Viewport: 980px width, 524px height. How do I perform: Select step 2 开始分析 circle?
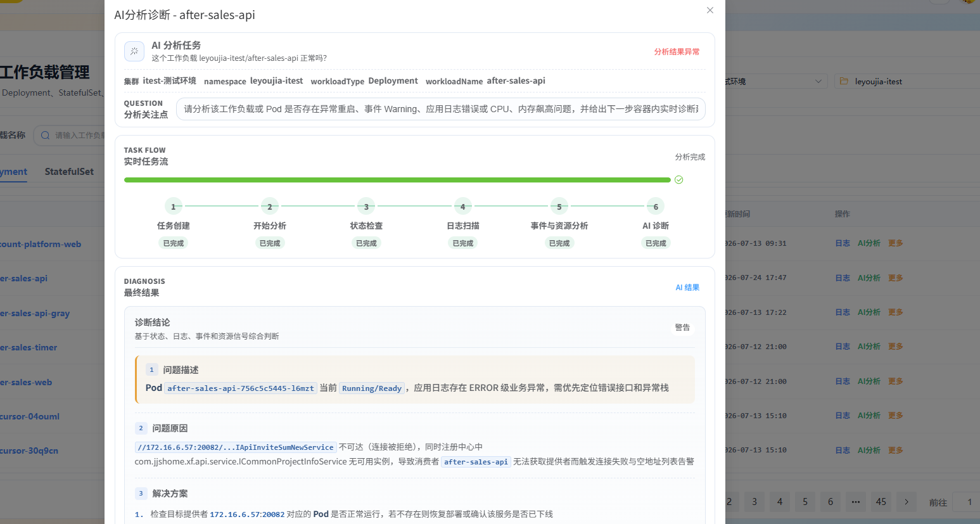[x=270, y=207]
